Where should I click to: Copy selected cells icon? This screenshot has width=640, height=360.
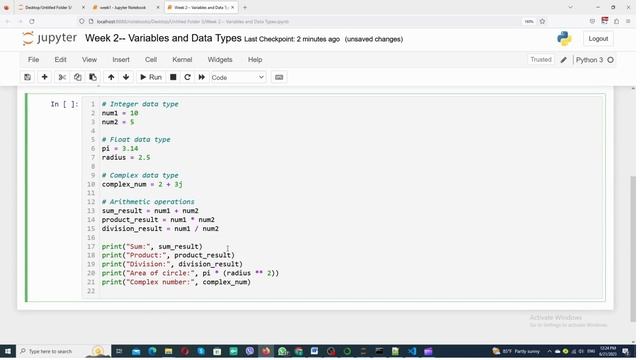pos(78,77)
